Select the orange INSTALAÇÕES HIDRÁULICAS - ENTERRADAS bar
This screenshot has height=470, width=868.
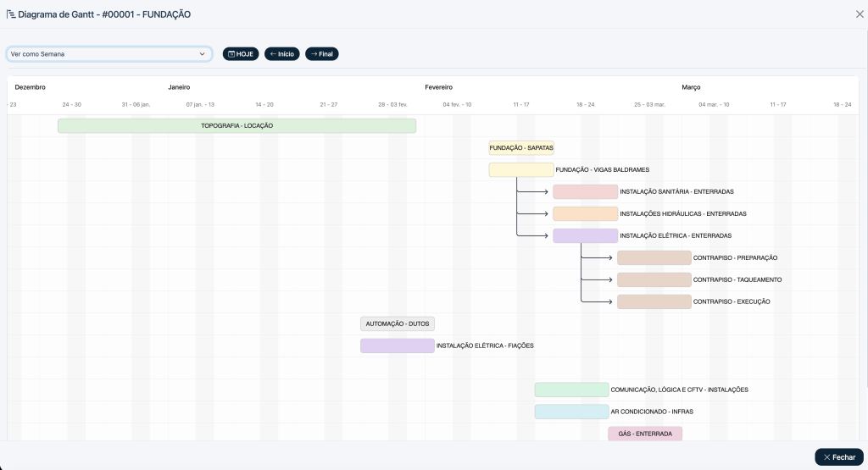[586, 213]
